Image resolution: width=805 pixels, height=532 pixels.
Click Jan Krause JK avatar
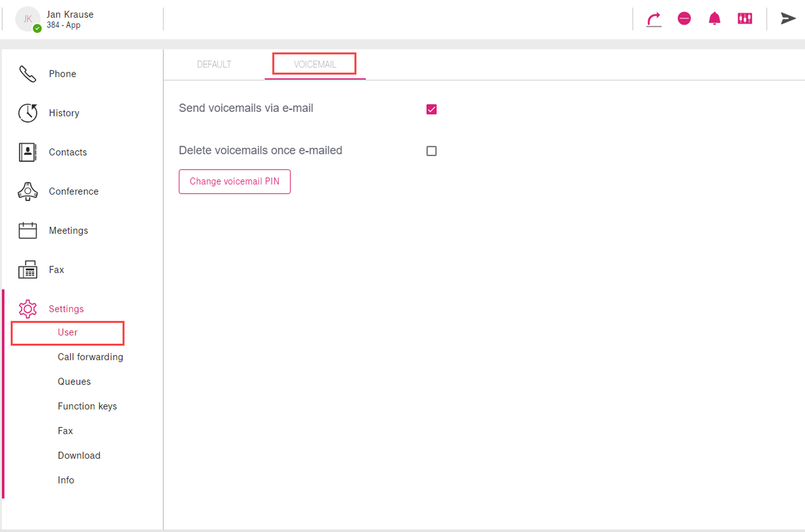coord(27,19)
